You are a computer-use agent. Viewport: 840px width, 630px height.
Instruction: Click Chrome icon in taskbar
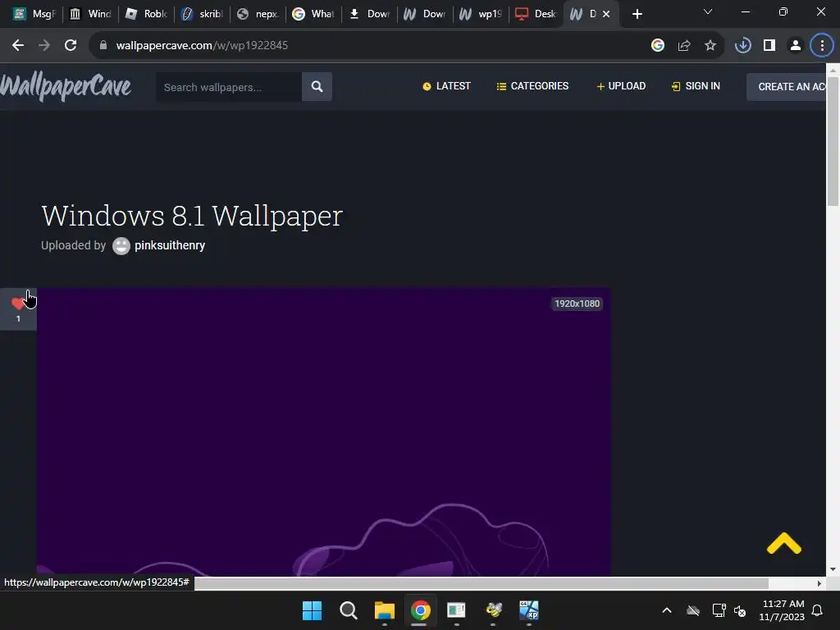421,610
